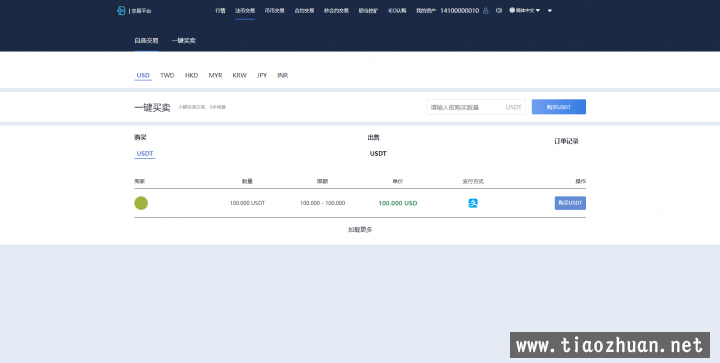Viewport: 720px width, 363px height.
Task: Click 加载更多 to load more
Action: tap(360, 229)
